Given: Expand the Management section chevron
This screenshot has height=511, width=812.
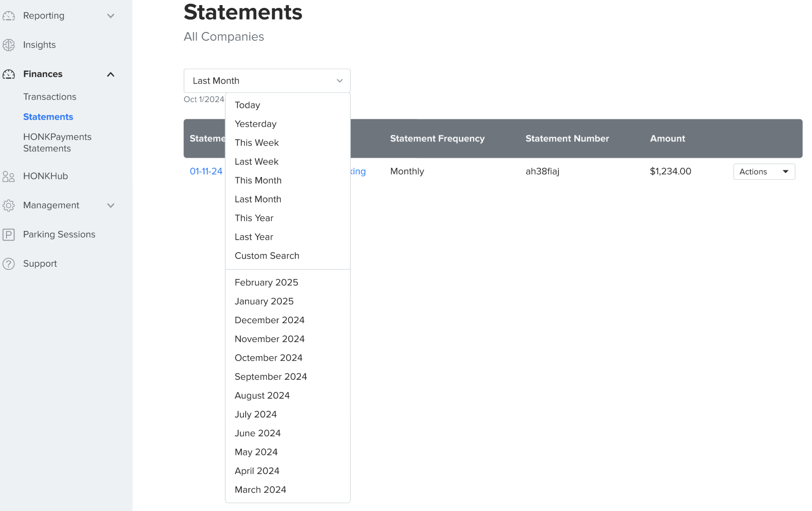Looking at the screenshot, I should point(111,205).
